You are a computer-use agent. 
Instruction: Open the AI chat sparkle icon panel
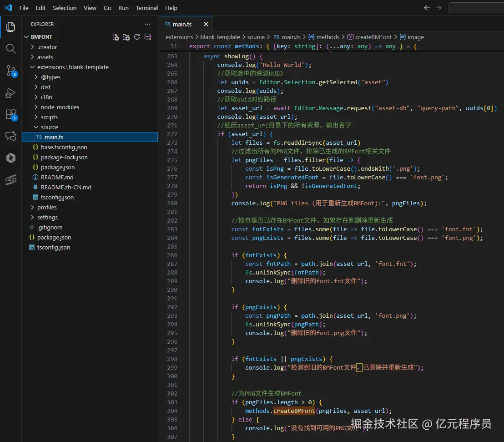(x=10, y=136)
